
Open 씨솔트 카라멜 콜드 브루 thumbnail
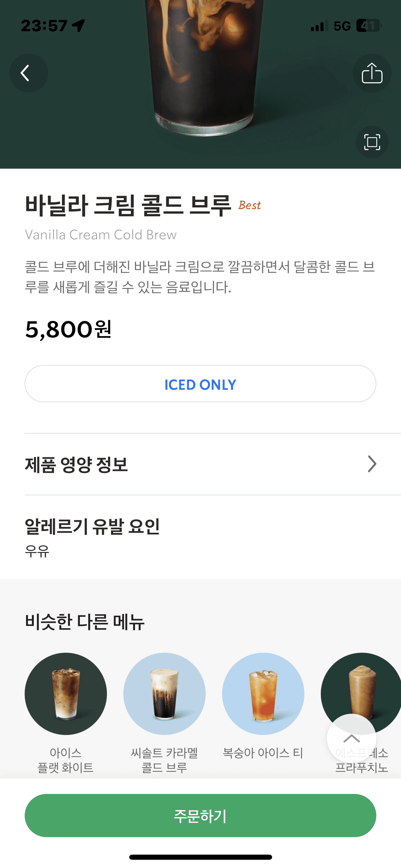coord(165,694)
